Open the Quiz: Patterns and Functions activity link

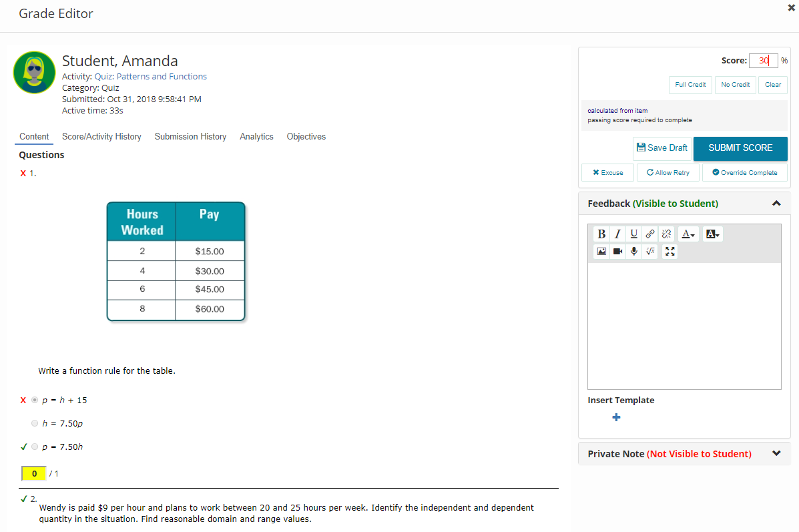point(150,76)
